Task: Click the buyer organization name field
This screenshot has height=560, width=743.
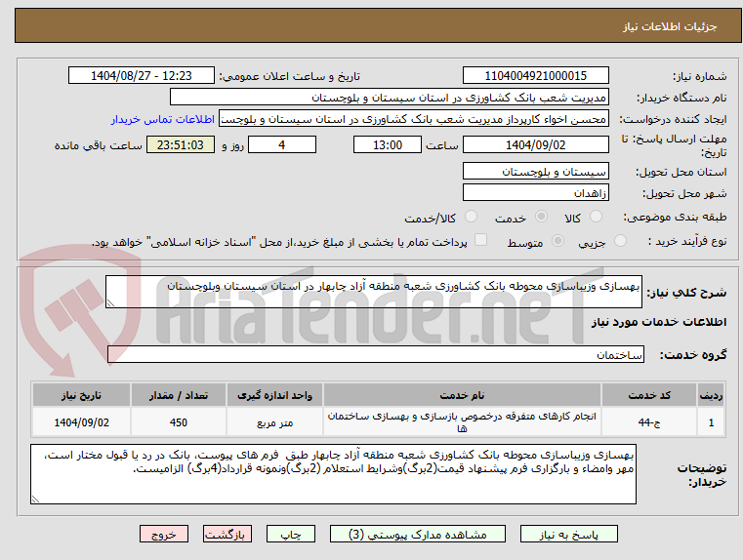Action: pos(389,98)
